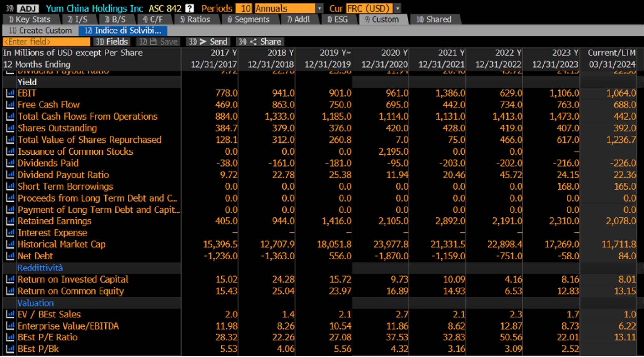Chart icon for Enterprise Value/EBITDA
This screenshot has width=644, height=357.
tap(10, 326)
